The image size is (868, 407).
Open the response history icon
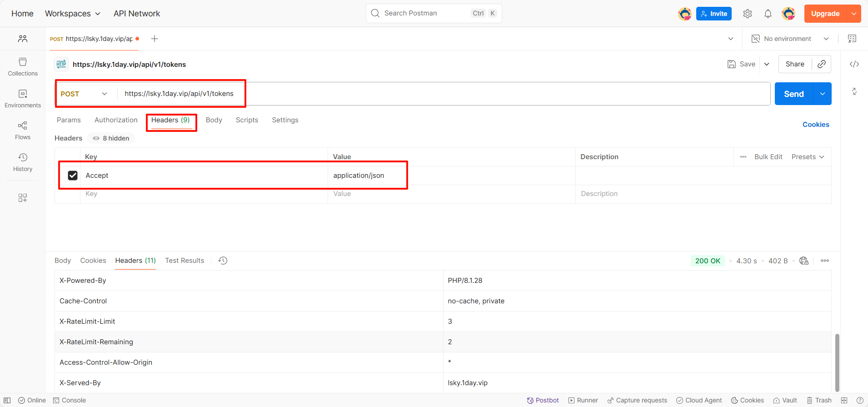(223, 261)
